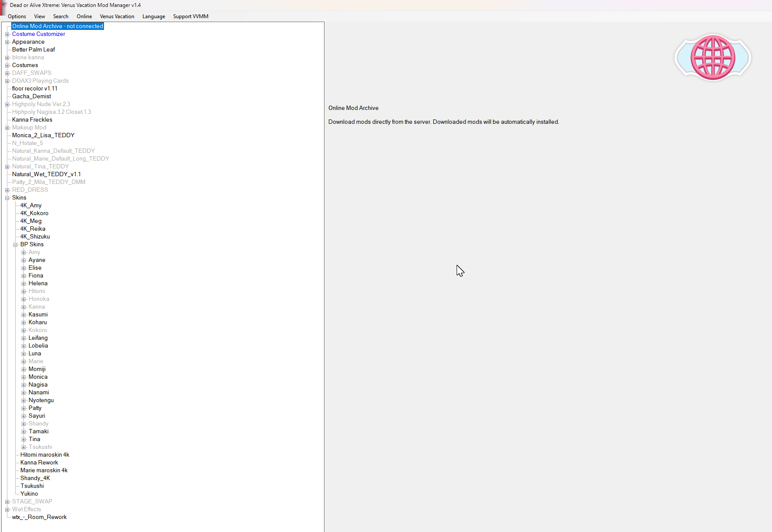Open the Language menu

[x=154, y=16]
